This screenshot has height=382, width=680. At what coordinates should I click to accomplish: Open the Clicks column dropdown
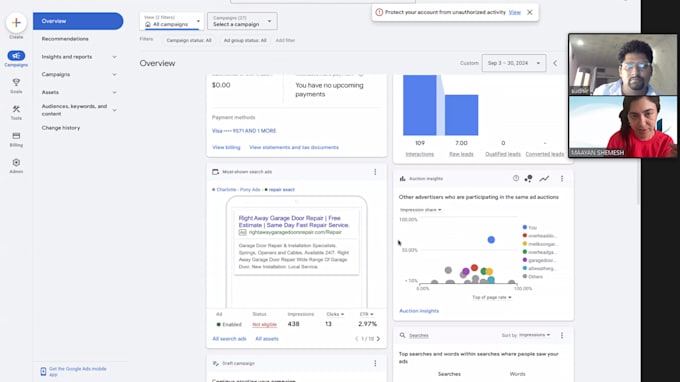pos(335,314)
